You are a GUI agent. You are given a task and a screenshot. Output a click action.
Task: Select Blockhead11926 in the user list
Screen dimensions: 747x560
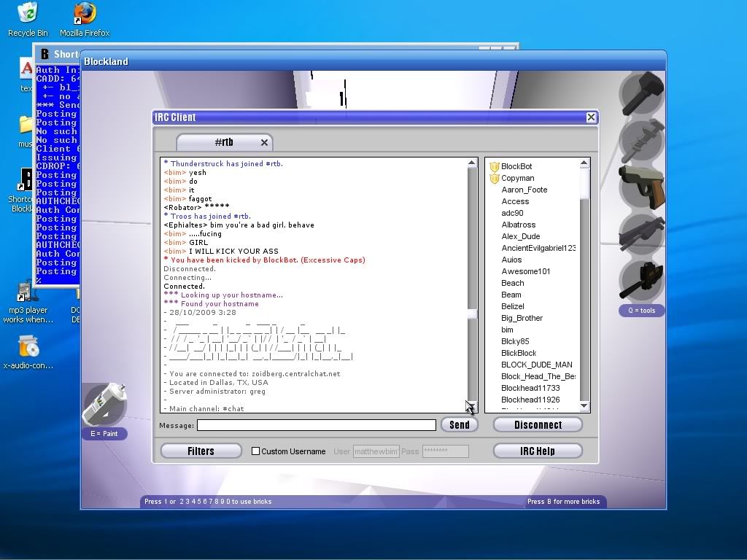[530, 400]
